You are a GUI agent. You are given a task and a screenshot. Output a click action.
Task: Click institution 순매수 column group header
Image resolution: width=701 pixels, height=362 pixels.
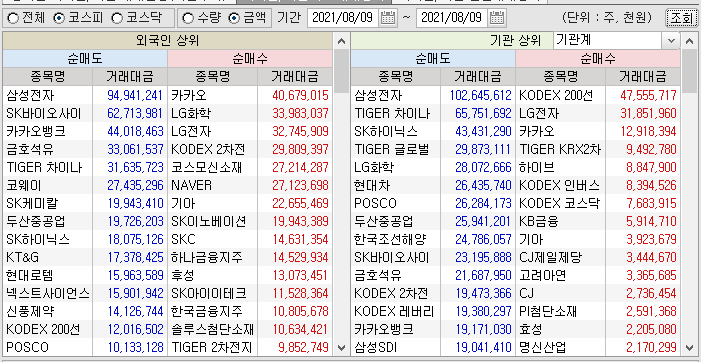click(598, 59)
